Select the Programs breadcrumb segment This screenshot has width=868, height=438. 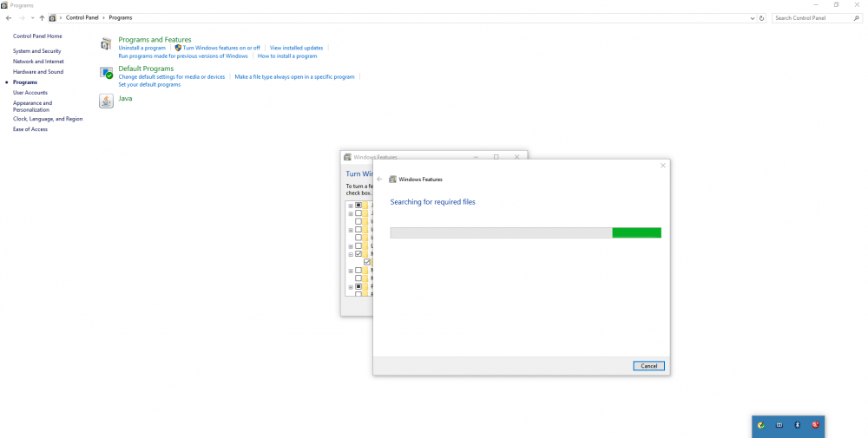coord(120,17)
